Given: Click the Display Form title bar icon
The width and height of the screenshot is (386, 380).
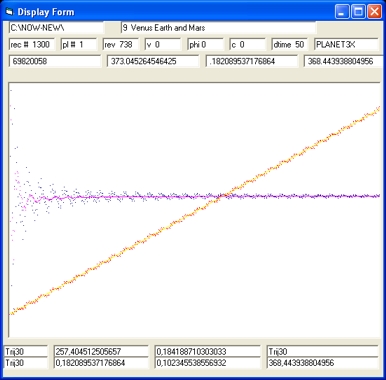Looking at the screenshot, I should coord(9,12).
